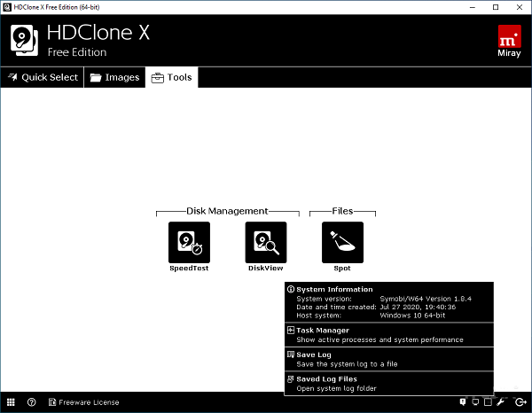Launch the SpeedTest disk tool
Viewport: 532px width, 413px height.
click(189, 242)
